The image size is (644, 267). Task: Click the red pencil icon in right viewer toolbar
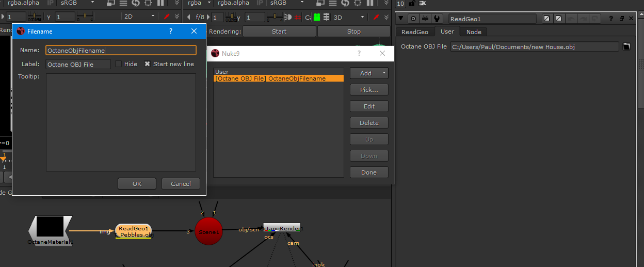click(x=376, y=17)
